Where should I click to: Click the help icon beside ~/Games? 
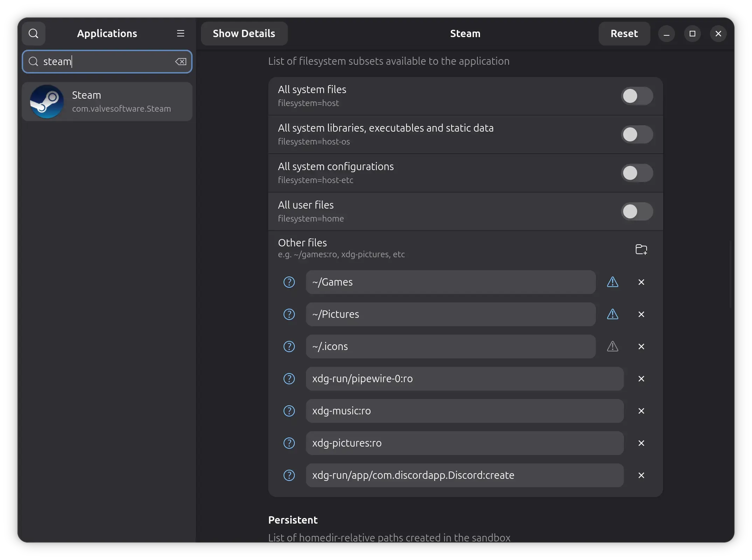(x=289, y=282)
